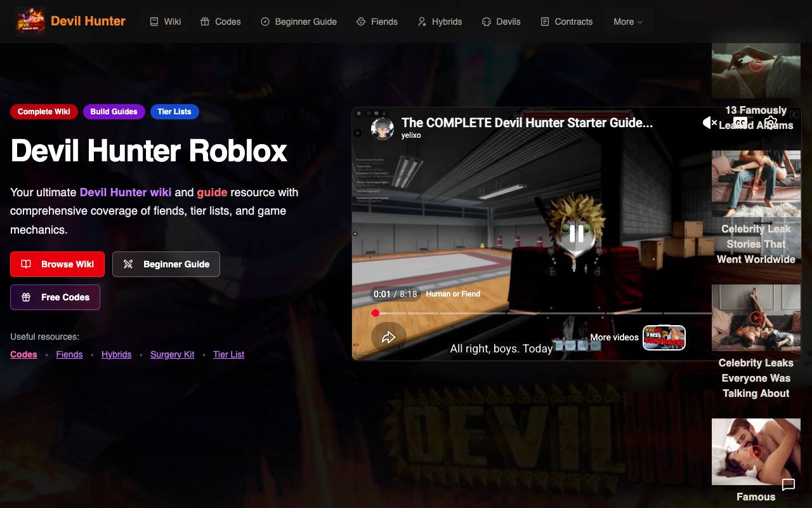The width and height of the screenshot is (812, 508).
Task: Open the video title 'The COMPLETE Devil Hunter Starter Guide'
Action: tap(527, 123)
